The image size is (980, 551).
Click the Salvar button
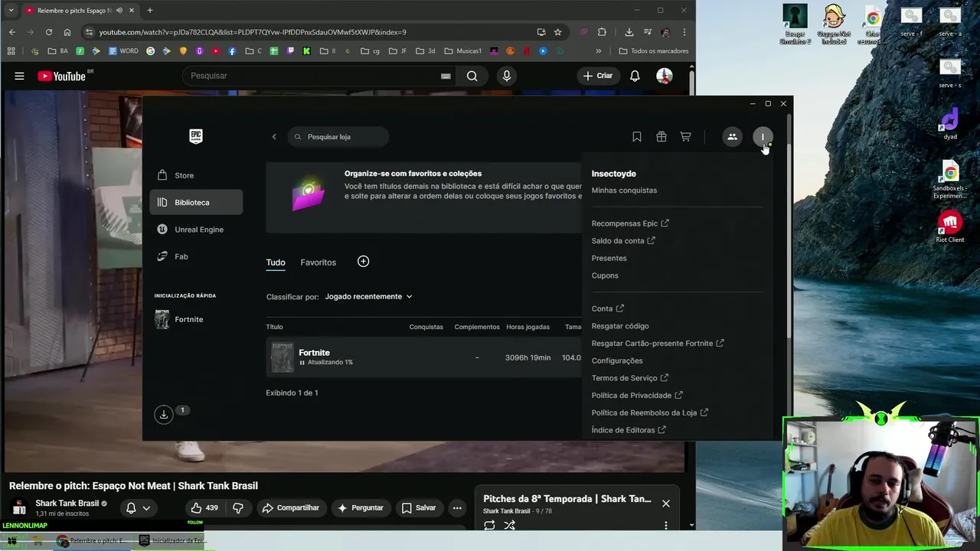point(419,508)
